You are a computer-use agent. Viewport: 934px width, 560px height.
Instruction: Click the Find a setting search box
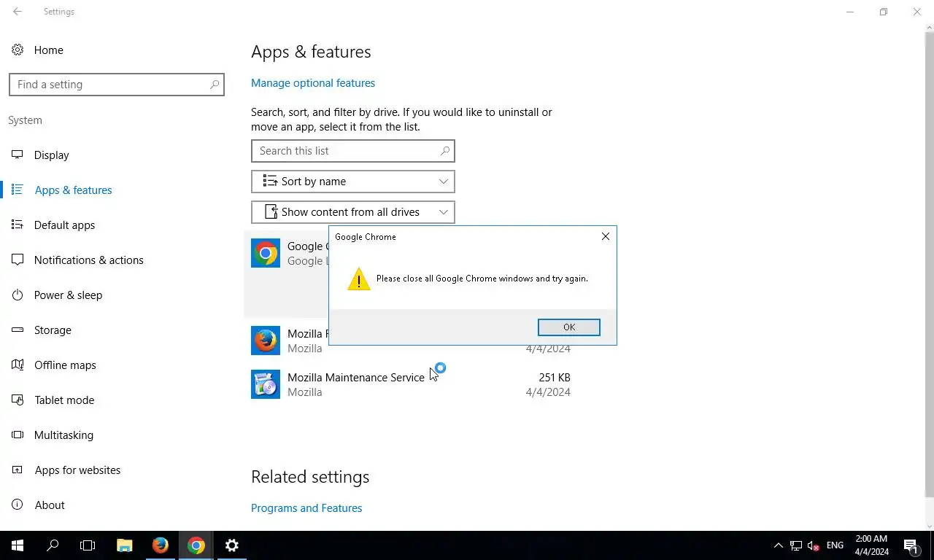pos(117,85)
